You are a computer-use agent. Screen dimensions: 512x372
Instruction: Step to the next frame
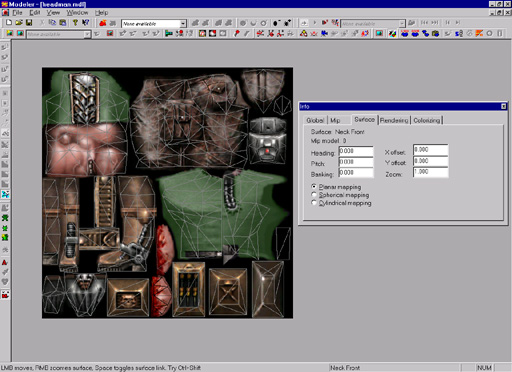click(x=458, y=23)
